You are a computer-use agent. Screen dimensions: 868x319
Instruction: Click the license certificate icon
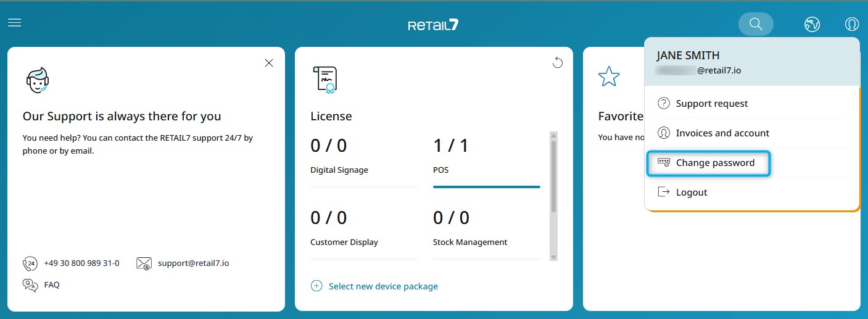[x=325, y=80]
